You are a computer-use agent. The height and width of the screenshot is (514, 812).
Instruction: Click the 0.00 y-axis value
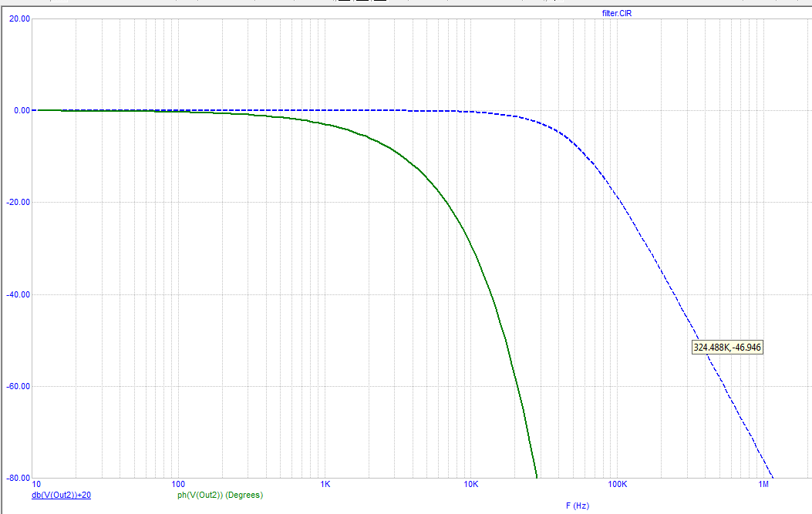coord(22,110)
